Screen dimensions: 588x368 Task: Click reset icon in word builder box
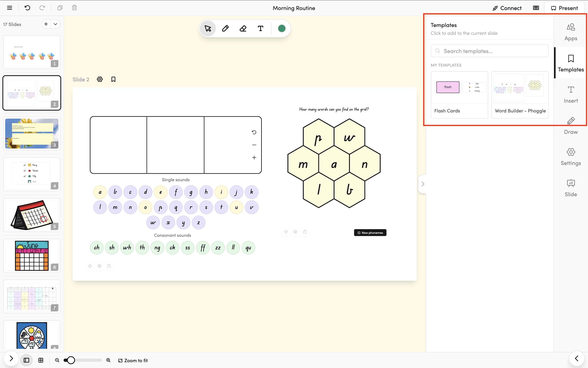click(254, 132)
